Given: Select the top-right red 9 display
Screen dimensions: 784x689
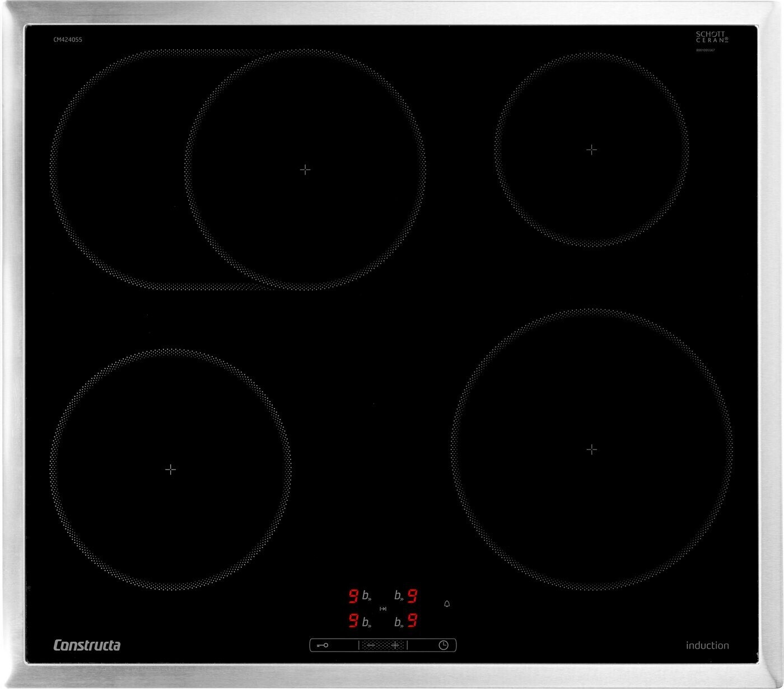Looking at the screenshot, I should 412,596.
